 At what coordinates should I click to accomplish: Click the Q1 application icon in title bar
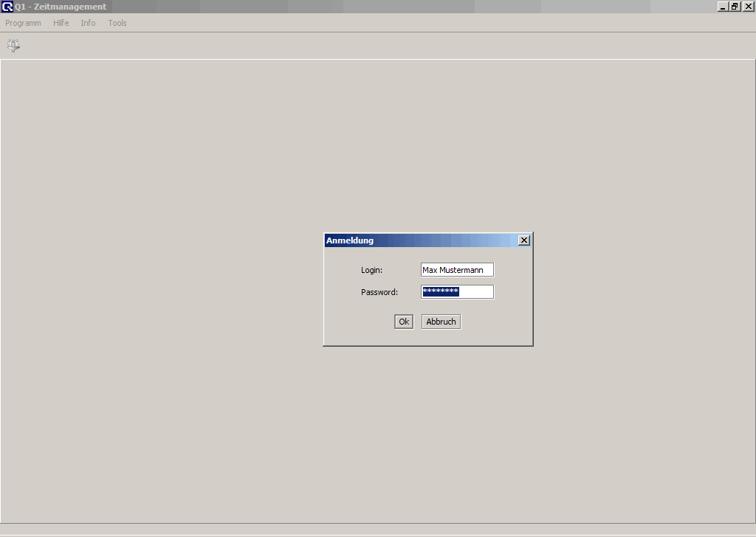(7, 7)
